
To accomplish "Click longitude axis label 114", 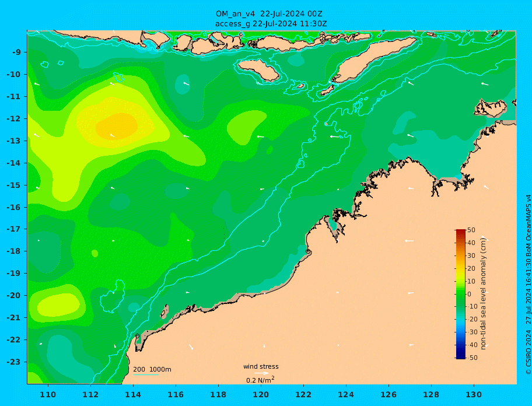I will click(133, 394).
